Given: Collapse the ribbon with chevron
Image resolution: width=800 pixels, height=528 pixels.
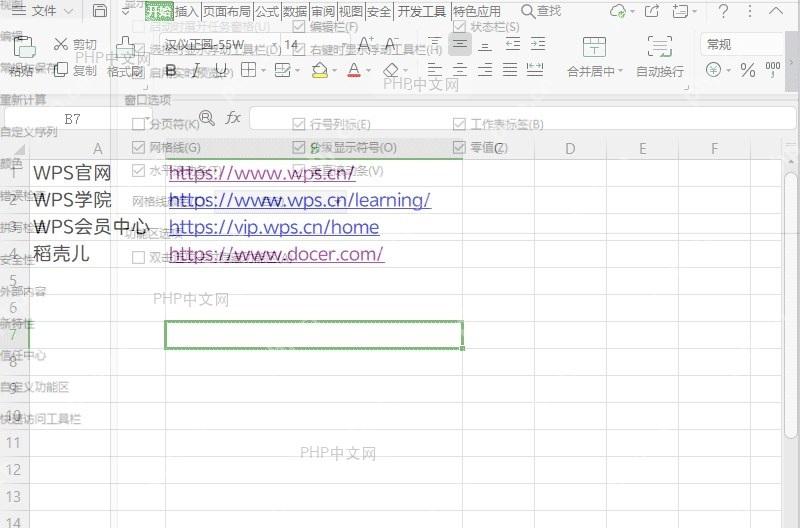Looking at the screenshot, I should click(776, 10).
